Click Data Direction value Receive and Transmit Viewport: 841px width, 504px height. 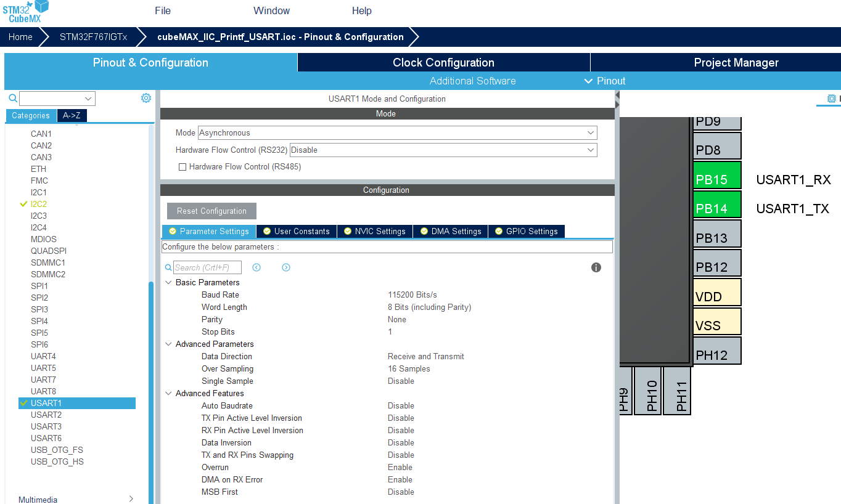point(426,356)
